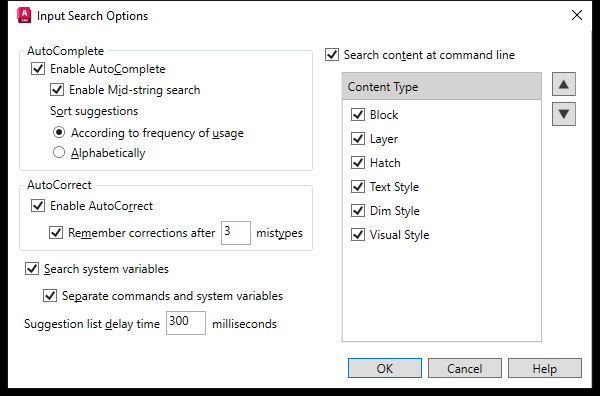Screen dimensions: 600x396
Task: Click the AutoComplete group title
Action: point(65,51)
